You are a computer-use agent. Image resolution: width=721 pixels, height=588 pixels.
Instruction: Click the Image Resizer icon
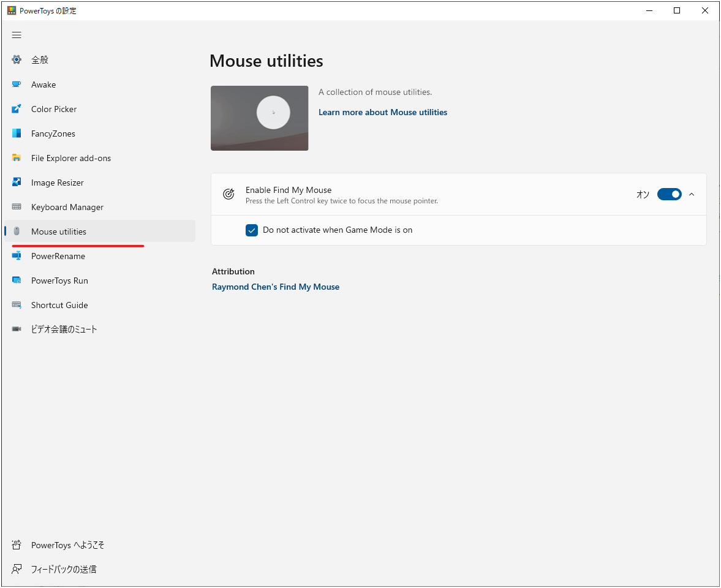click(x=17, y=182)
